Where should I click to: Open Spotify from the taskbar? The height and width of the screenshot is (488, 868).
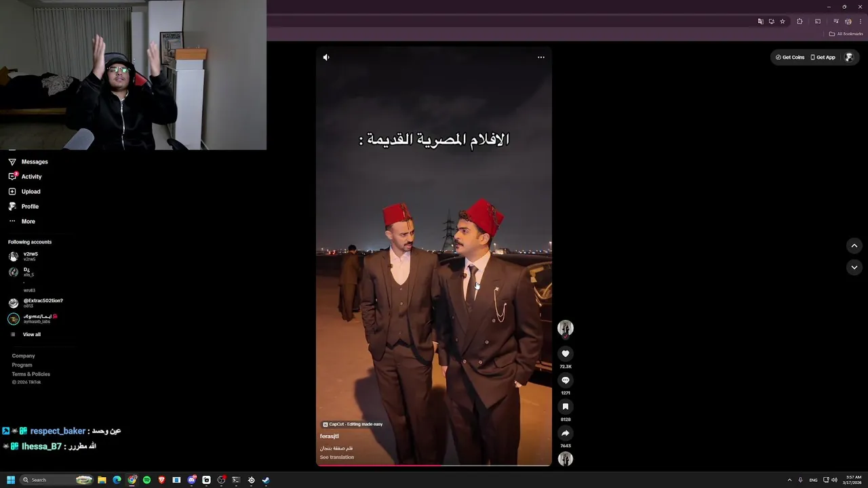coord(146,480)
